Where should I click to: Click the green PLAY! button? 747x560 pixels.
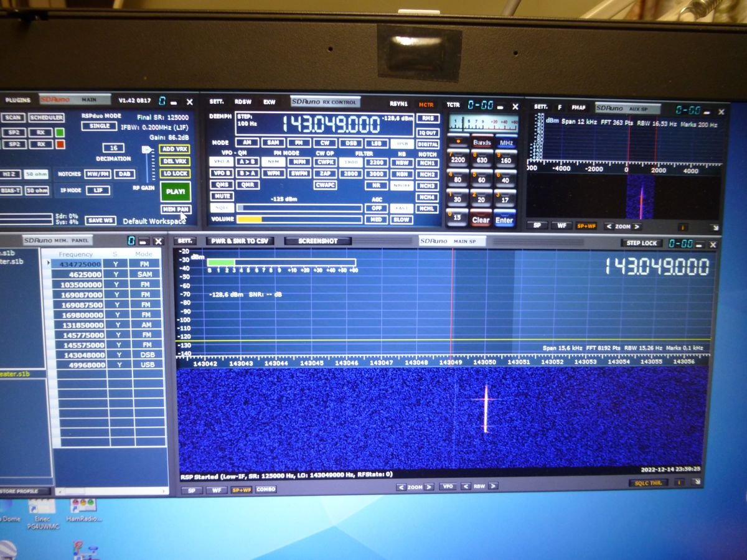pos(175,192)
